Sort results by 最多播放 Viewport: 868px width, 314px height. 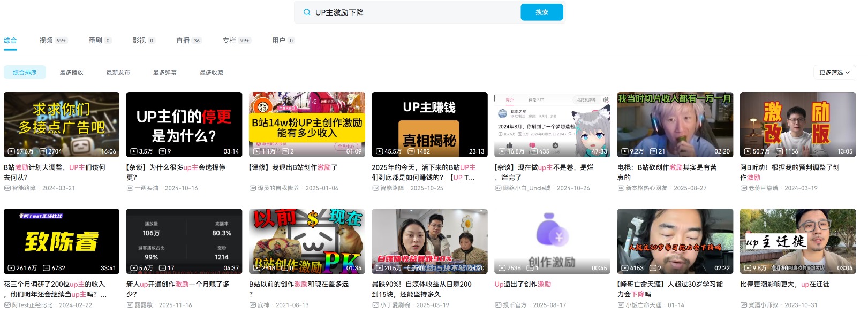71,72
